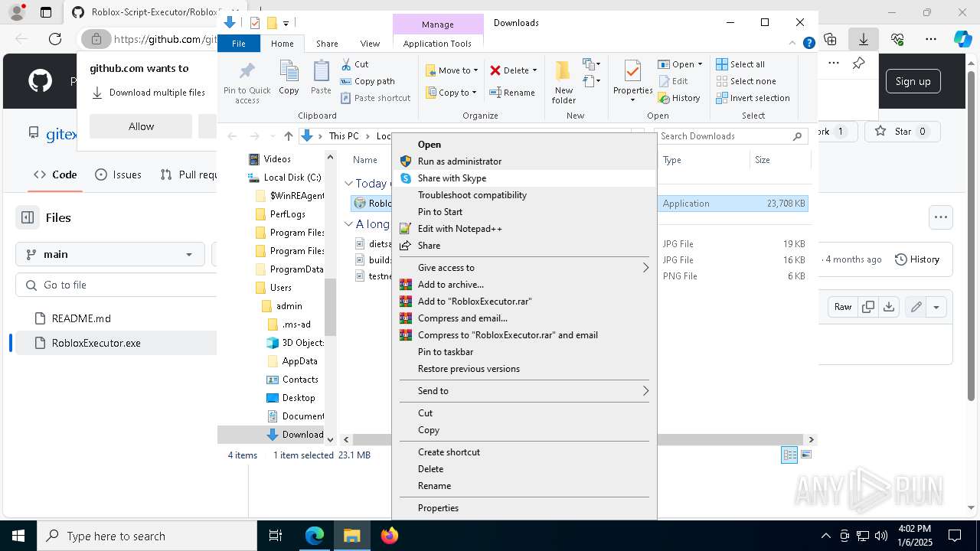The height and width of the screenshot is (551, 980).
Task: Click the copy raw file icon on GitHub
Action: point(868,307)
